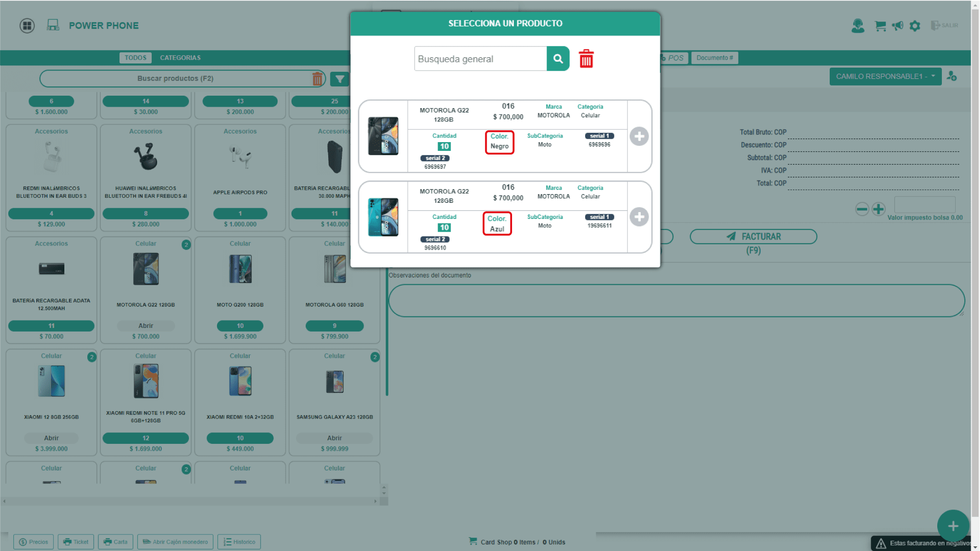Click the serial 2 badge 9696610
Viewport: 980px width, 551px height.
[x=435, y=239]
